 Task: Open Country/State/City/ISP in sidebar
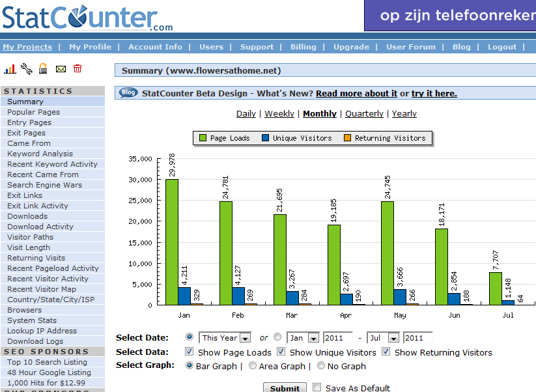point(53,300)
